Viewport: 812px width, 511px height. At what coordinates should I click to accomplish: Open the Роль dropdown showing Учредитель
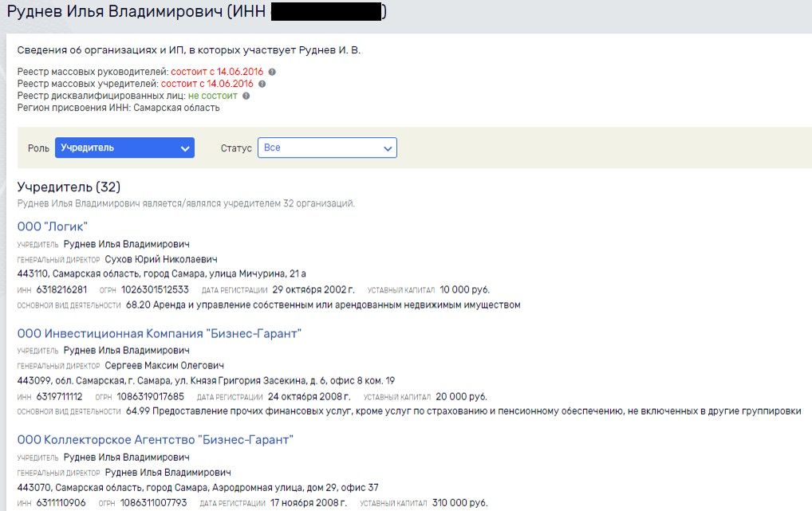click(124, 147)
